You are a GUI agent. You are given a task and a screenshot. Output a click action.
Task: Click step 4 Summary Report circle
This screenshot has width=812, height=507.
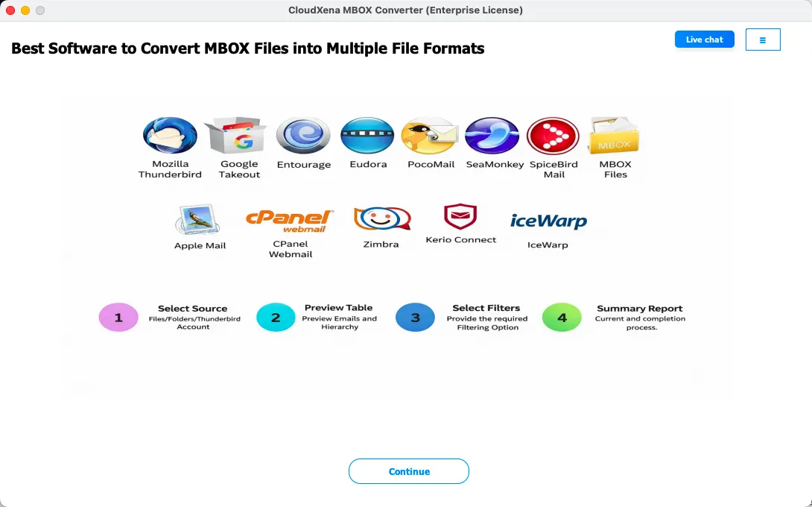[562, 318]
